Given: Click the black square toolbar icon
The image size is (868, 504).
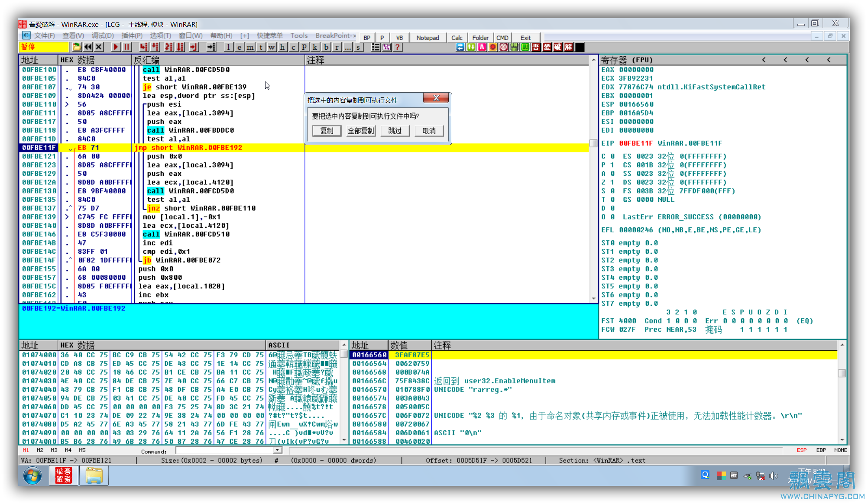Looking at the screenshot, I should [x=580, y=47].
